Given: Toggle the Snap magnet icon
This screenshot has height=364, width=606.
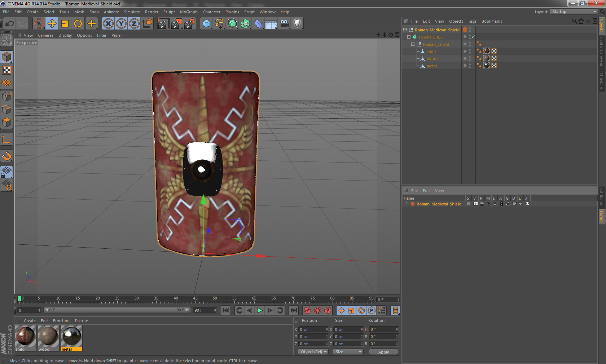Looking at the screenshot, I should [6, 156].
